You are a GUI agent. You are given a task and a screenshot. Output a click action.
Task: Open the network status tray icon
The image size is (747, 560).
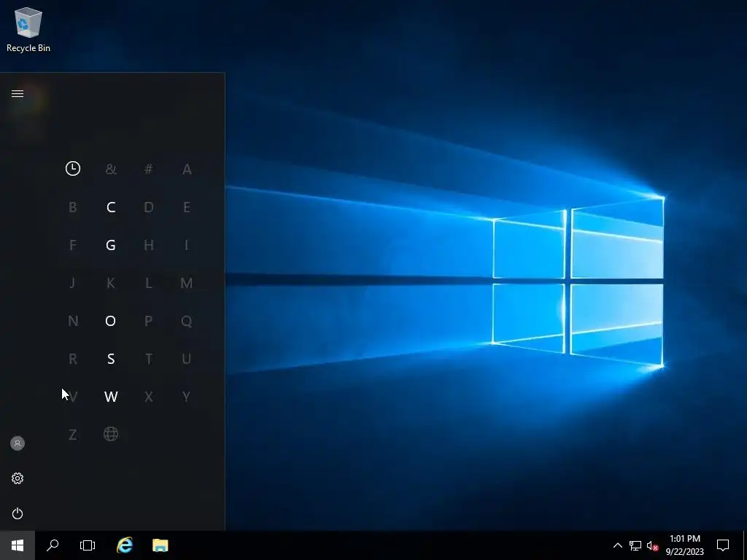635,545
